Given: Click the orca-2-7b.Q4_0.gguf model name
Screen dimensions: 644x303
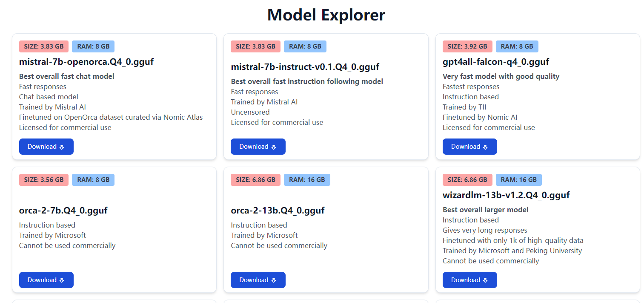Looking at the screenshot, I should click(63, 211).
